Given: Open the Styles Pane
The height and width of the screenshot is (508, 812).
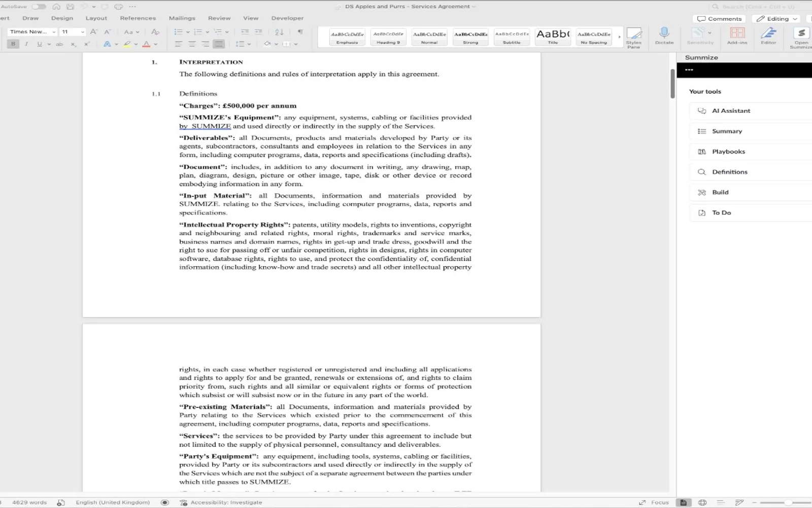Looking at the screenshot, I should click(x=633, y=37).
